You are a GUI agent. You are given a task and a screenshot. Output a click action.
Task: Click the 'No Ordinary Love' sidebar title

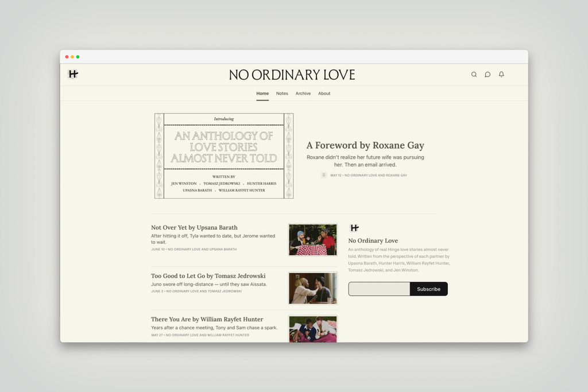tap(374, 240)
